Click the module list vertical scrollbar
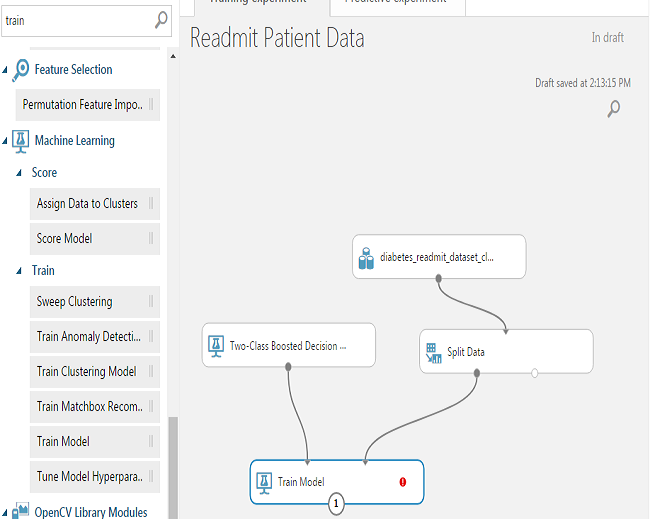 [172, 460]
